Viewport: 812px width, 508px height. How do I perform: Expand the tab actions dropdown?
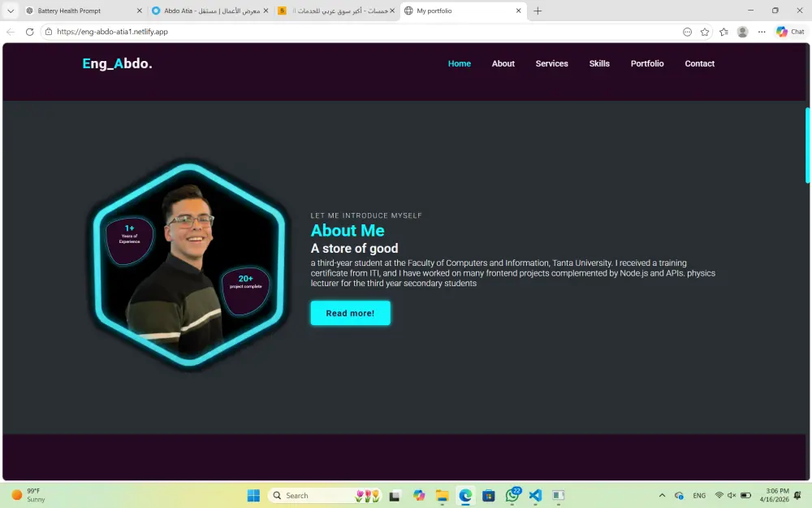[11, 11]
